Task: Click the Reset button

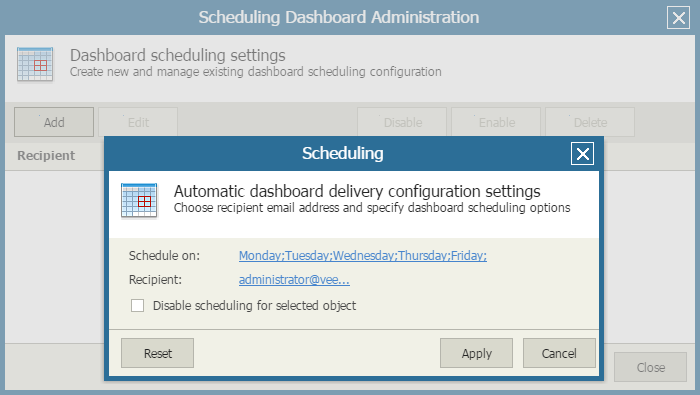Action: (x=158, y=353)
